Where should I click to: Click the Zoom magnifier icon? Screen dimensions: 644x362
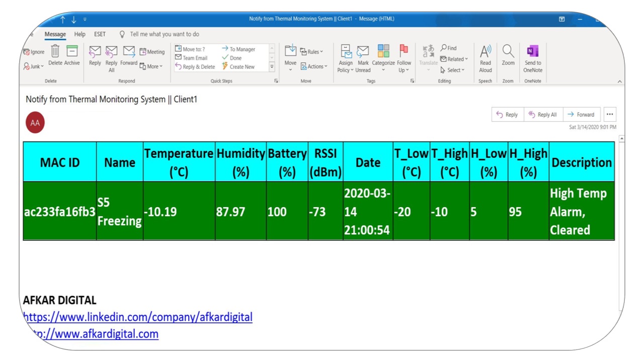[508, 51]
